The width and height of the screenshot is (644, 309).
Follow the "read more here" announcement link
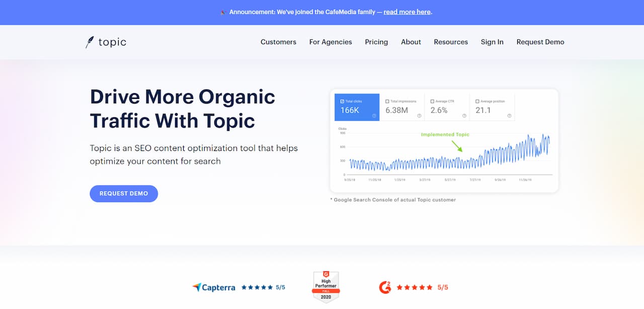point(407,12)
